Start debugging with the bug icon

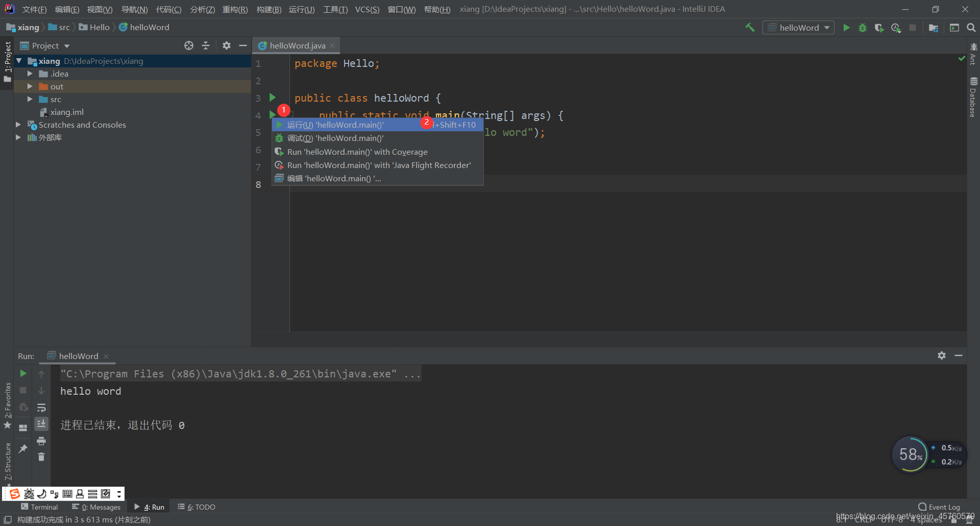863,28
